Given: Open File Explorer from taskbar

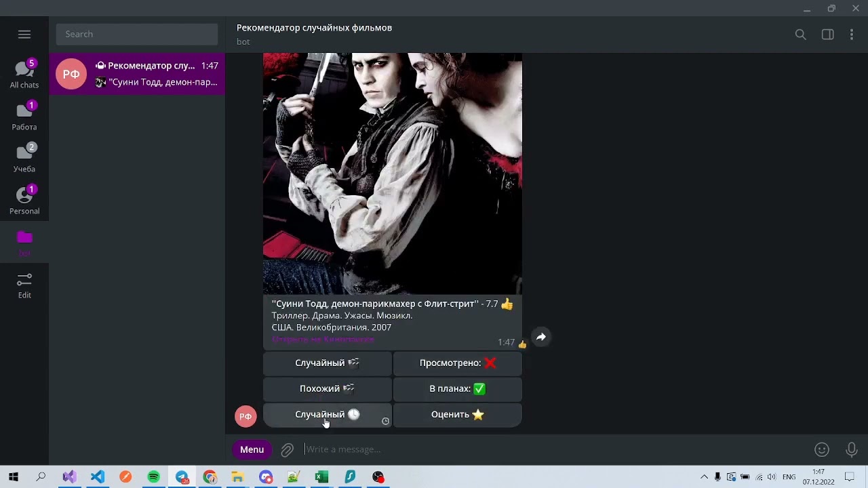Looking at the screenshot, I should pyautogui.click(x=237, y=476).
